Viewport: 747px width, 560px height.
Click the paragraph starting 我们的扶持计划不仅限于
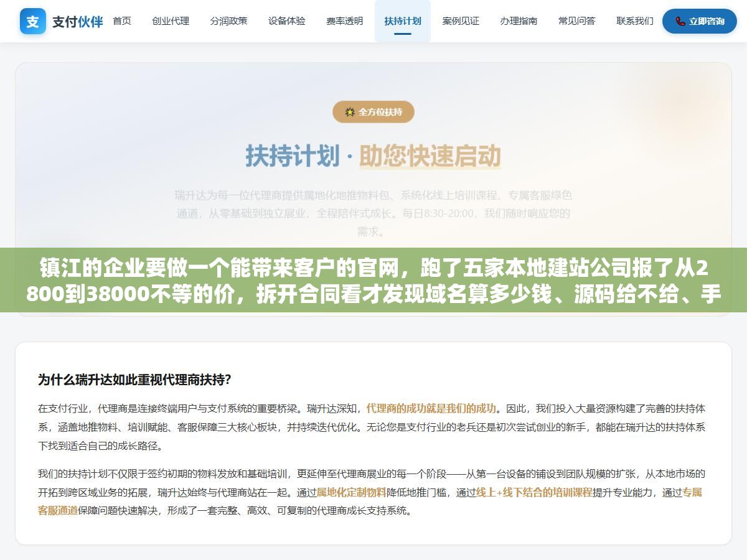pos(374,492)
